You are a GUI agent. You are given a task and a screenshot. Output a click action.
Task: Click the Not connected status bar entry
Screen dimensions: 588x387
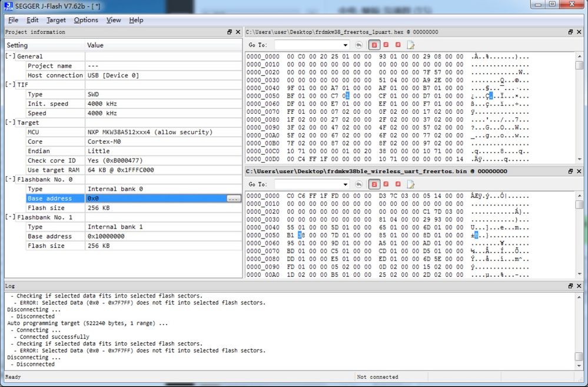pos(378,377)
